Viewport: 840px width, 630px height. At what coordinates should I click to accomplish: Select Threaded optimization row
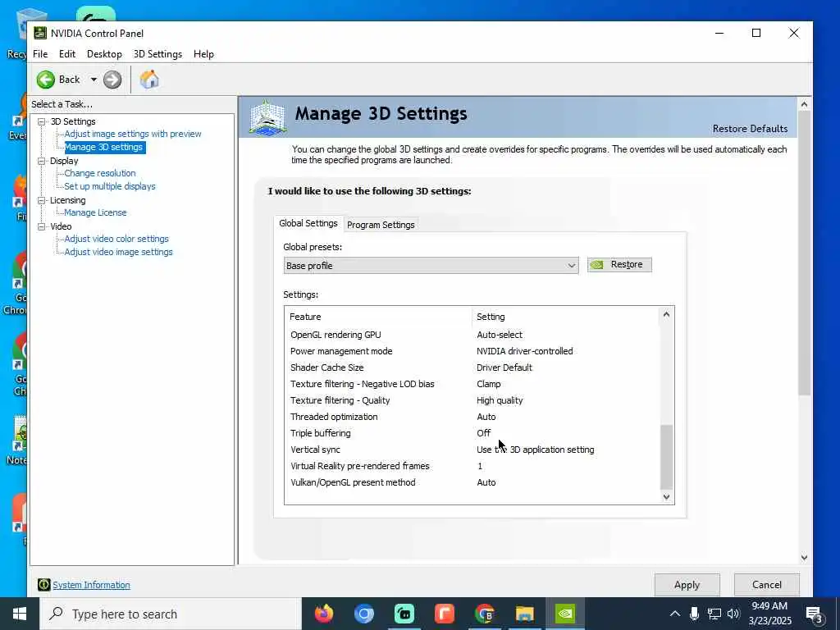click(x=473, y=417)
